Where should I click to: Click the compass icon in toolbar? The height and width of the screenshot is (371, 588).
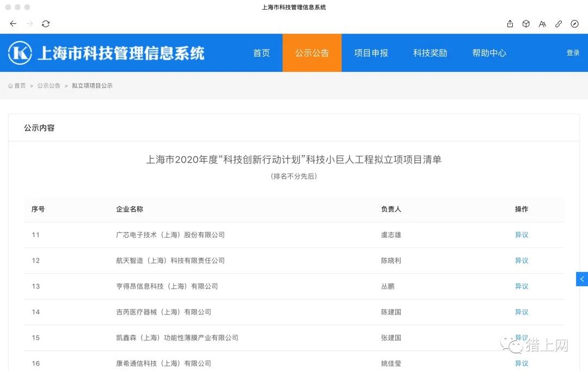pos(574,24)
